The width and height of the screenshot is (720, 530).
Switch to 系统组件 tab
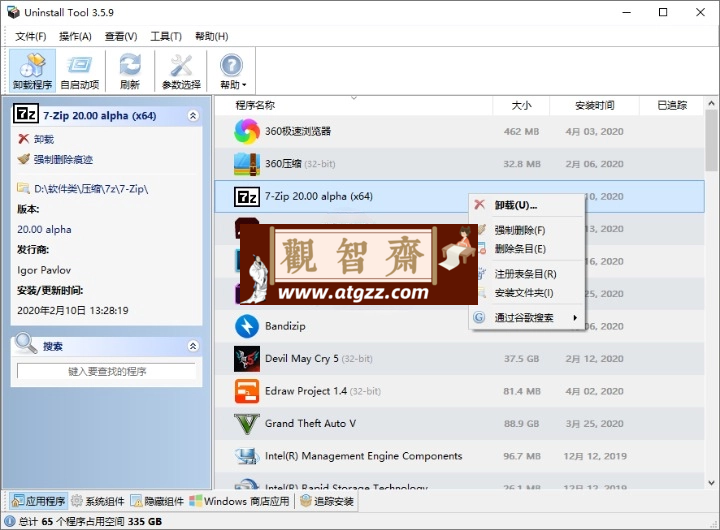pos(98,501)
